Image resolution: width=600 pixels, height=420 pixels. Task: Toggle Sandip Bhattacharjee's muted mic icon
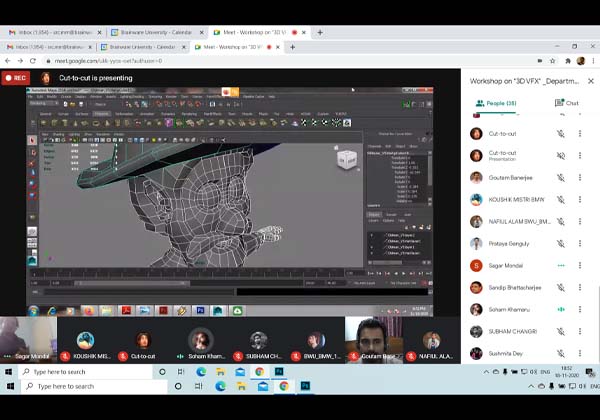[561, 288]
